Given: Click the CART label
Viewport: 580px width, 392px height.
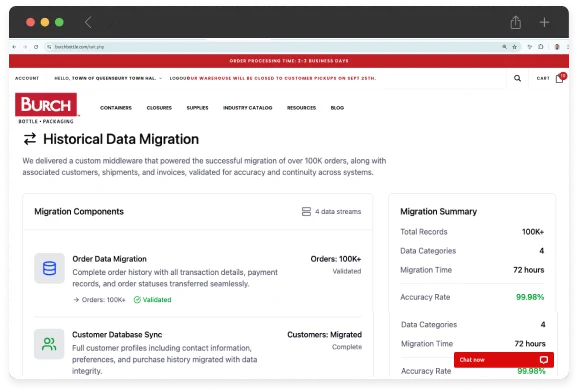Looking at the screenshot, I should point(543,78).
